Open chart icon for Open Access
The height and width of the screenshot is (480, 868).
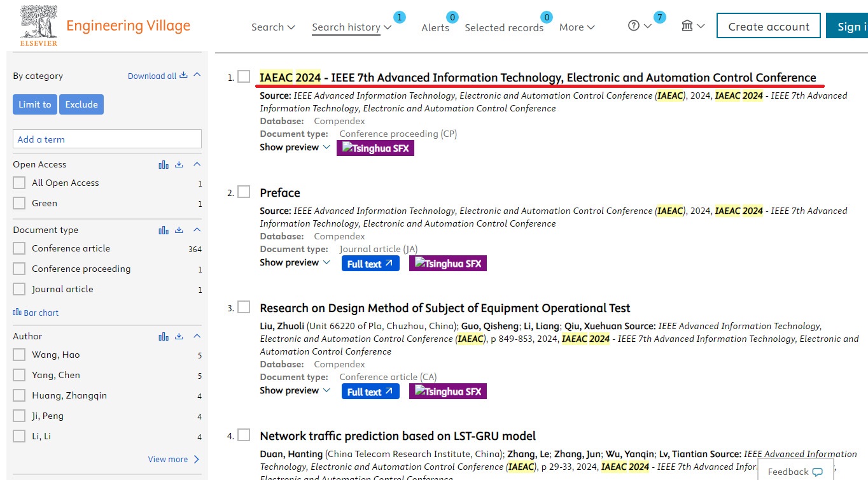tap(164, 165)
